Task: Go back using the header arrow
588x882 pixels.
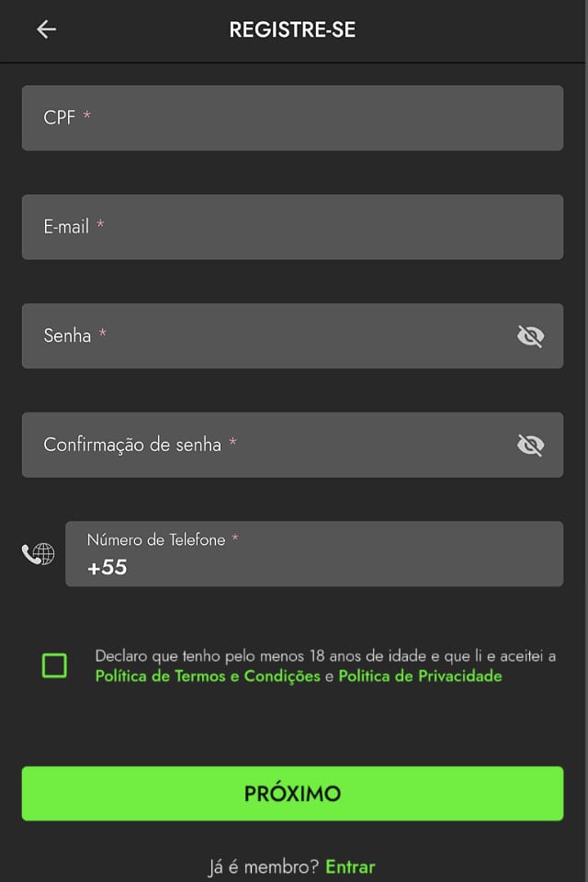Action: coord(46,29)
